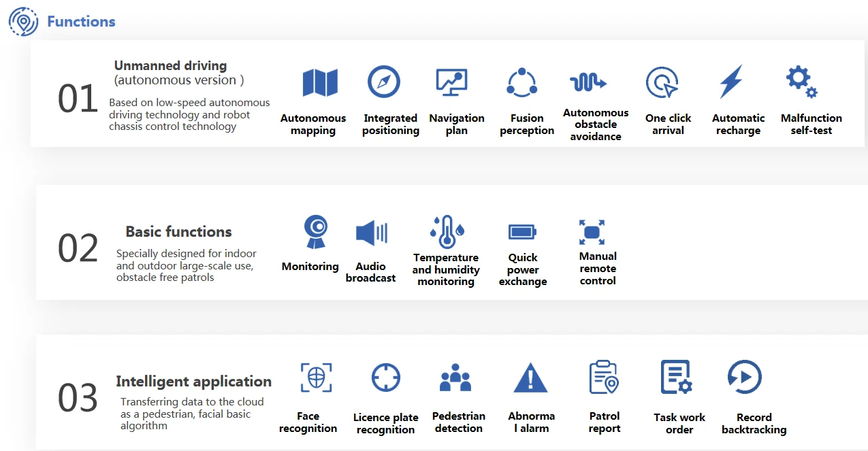Select the Integrated positioning compass icon
This screenshot has width=868, height=451.
coord(384,82)
